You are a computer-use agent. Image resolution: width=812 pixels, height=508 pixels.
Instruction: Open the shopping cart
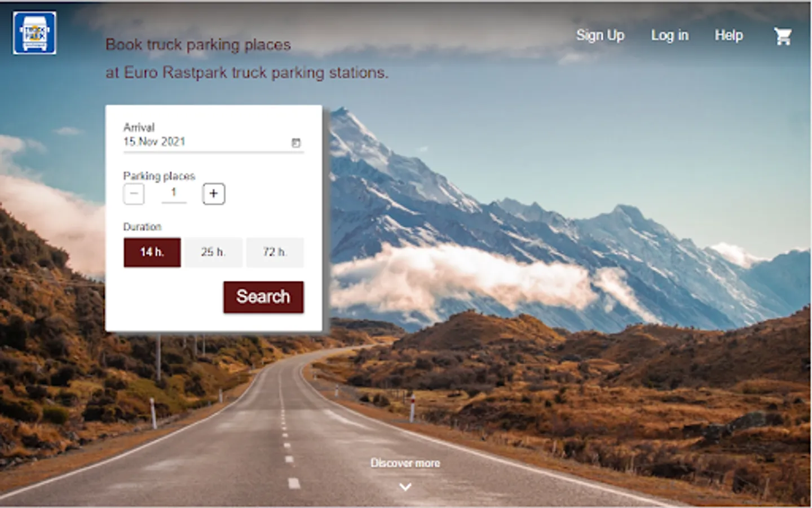pos(783,36)
